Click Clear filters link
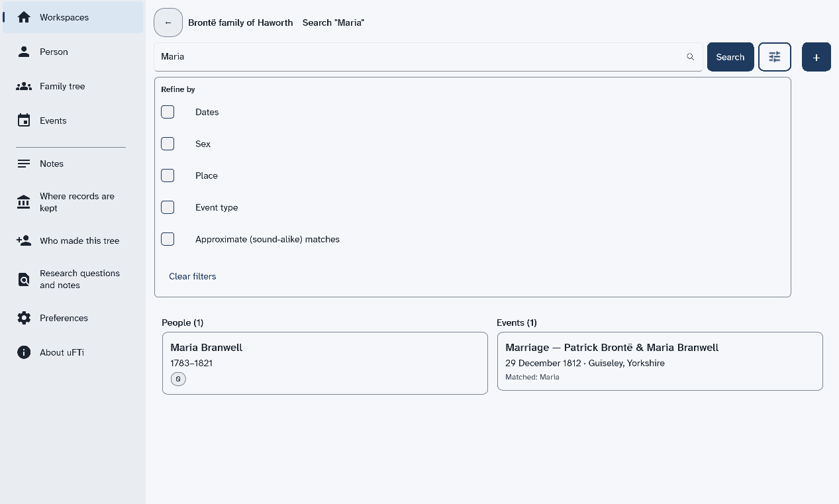 [192, 276]
